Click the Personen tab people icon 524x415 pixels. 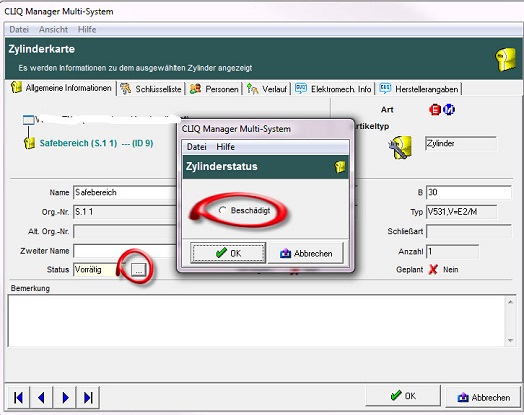point(195,89)
